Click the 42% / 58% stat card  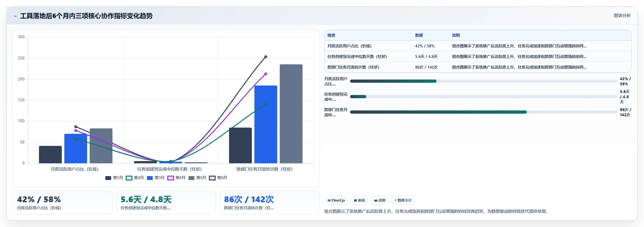coord(63,203)
